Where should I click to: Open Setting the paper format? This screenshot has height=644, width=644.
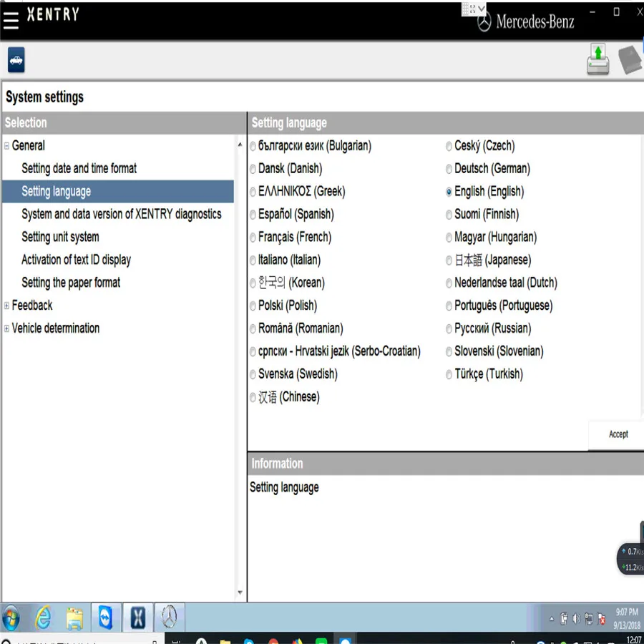[71, 283]
